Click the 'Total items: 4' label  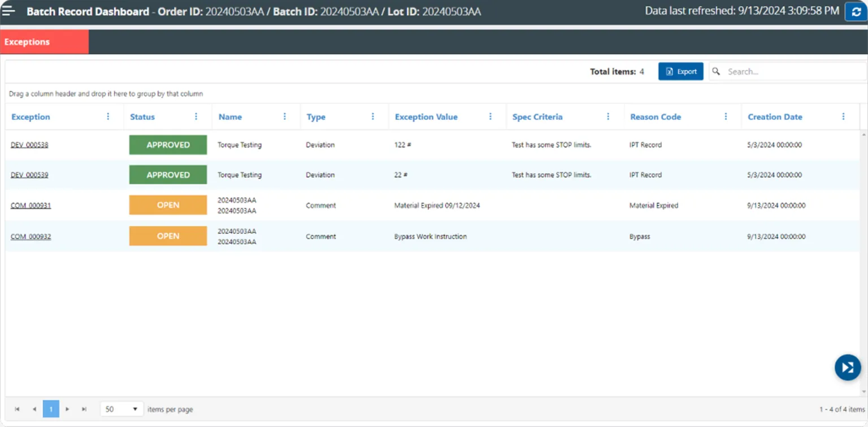point(617,72)
